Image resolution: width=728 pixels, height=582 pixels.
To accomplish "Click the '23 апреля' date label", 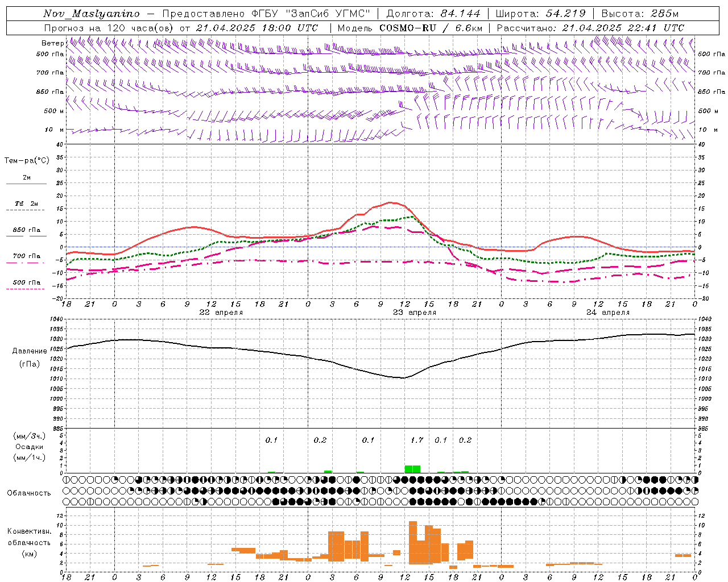I will (x=415, y=313).
